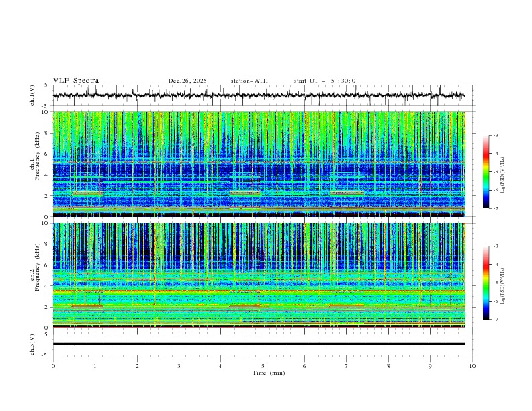Click the 8 minute tick label

pos(388,366)
